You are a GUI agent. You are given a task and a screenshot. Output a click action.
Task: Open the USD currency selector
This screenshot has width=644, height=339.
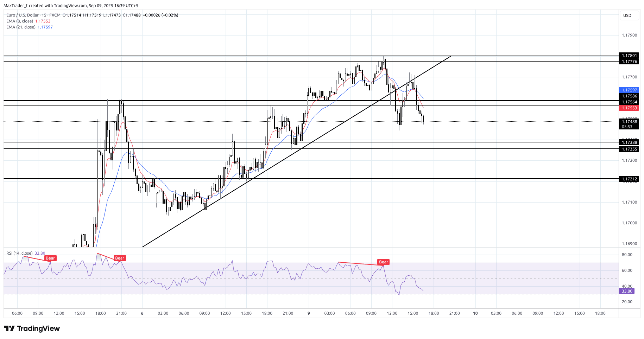(x=627, y=15)
